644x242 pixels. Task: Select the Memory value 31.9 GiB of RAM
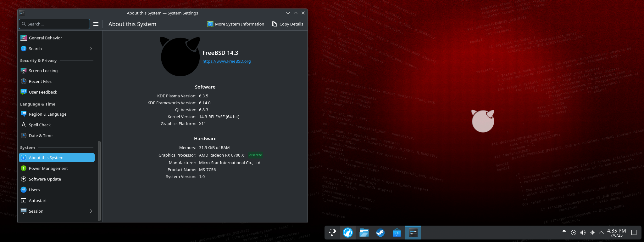click(214, 147)
